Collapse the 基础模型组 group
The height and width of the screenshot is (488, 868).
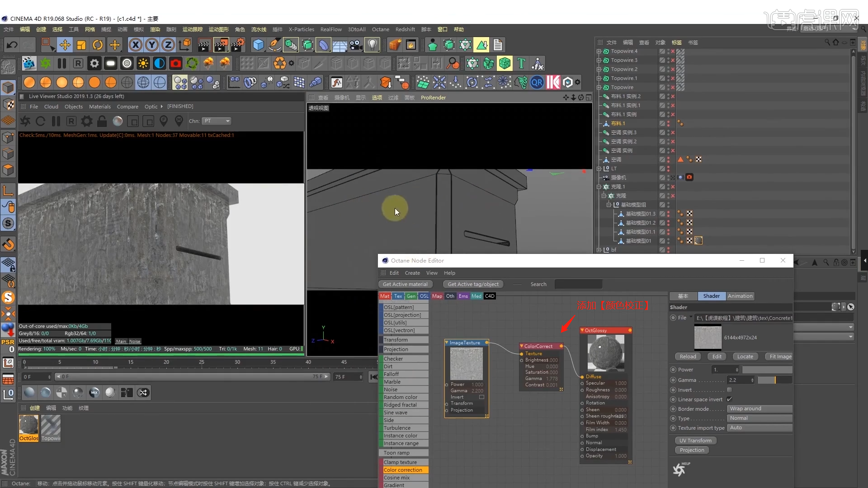point(609,205)
